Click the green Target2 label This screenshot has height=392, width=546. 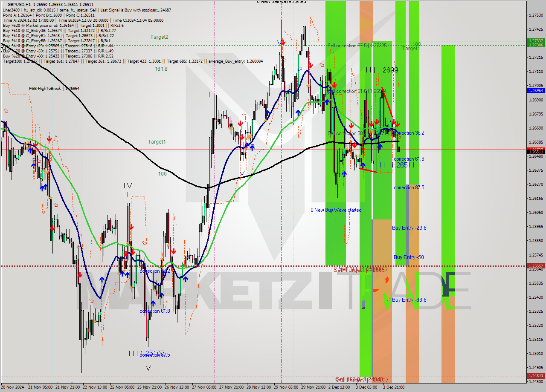pyautogui.click(x=159, y=37)
